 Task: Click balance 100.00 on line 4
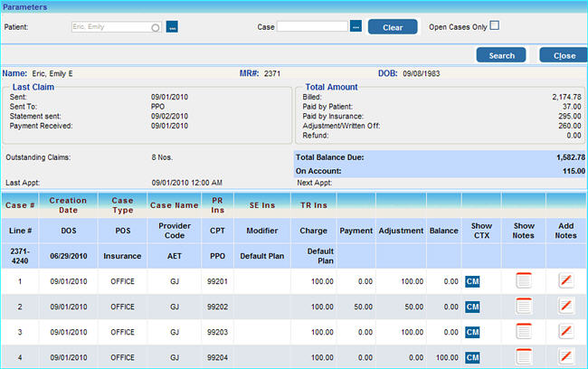click(x=447, y=357)
